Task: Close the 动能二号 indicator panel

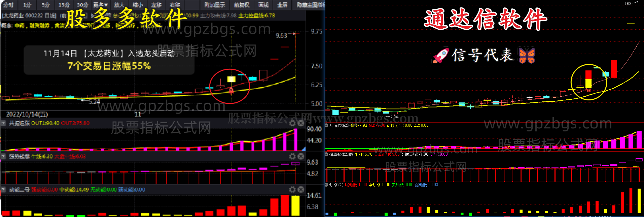Action: pos(301,190)
